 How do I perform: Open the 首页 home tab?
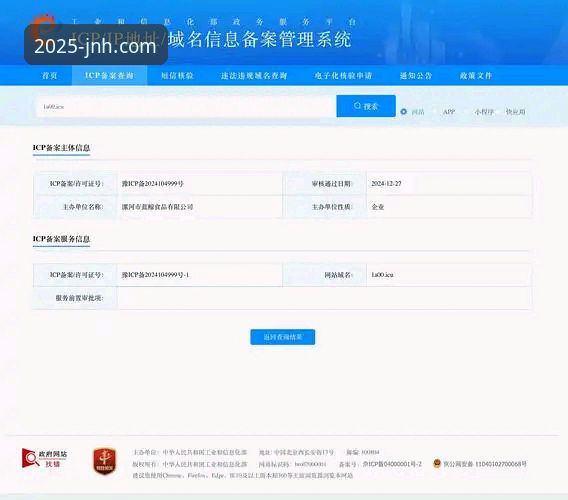pos(50,76)
